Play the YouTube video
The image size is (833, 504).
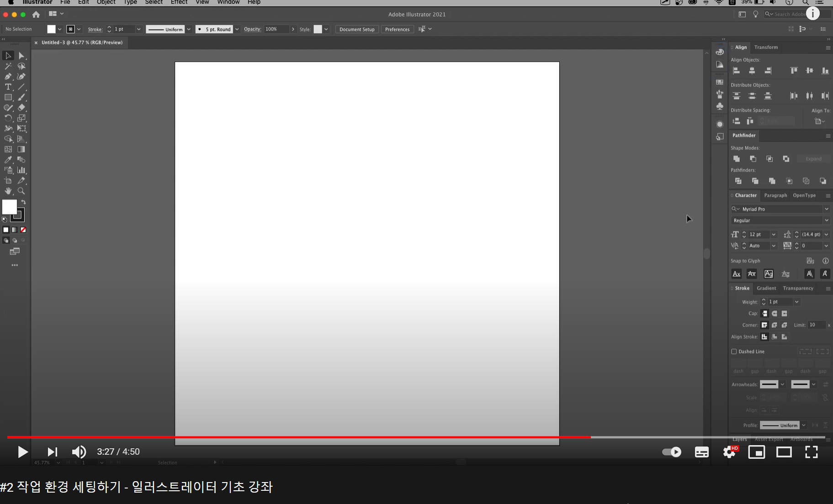point(22,452)
